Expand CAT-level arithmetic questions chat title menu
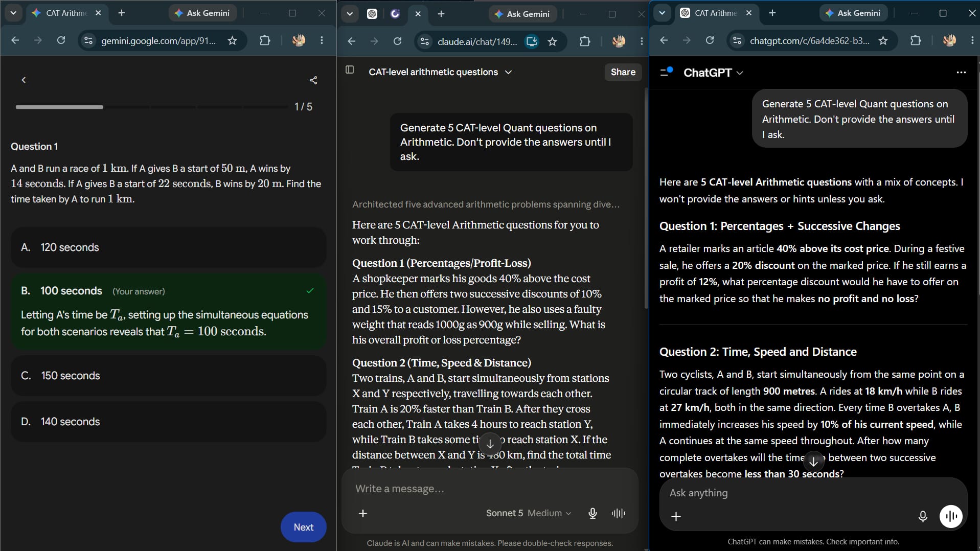Screen dimensions: 980x551 pyautogui.click(x=440, y=72)
